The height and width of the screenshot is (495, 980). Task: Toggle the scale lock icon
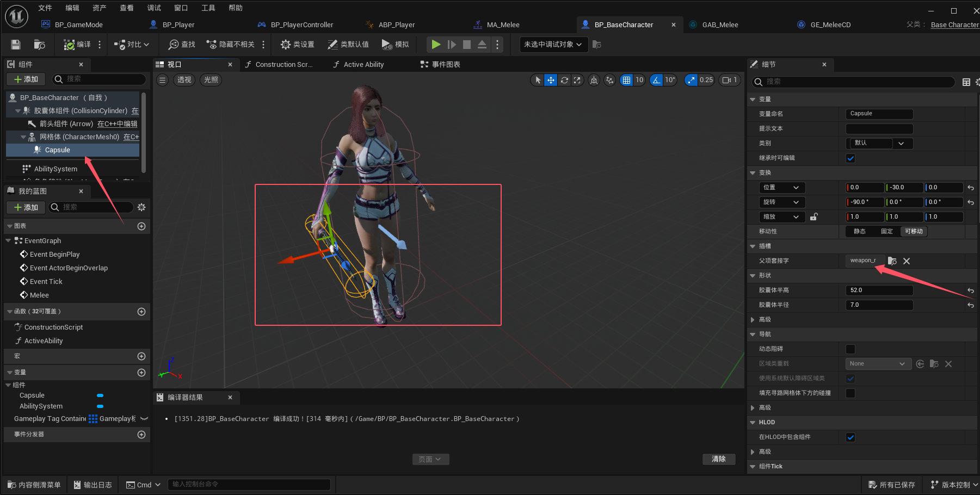814,216
